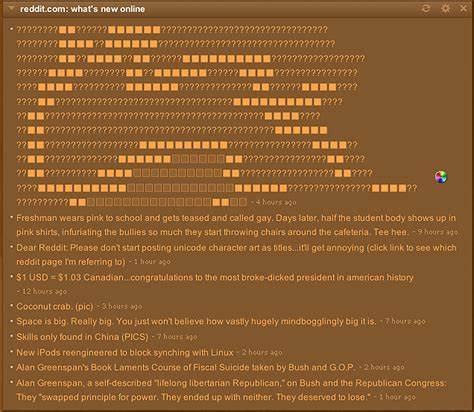
Task: Refresh the reddit feed widget
Action: click(426, 8)
